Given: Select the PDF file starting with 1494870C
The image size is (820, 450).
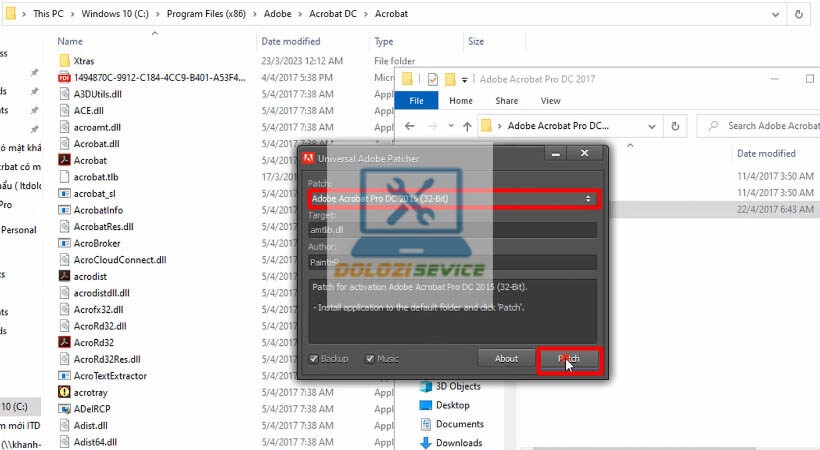Looking at the screenshot, I should tap(152, 77).
